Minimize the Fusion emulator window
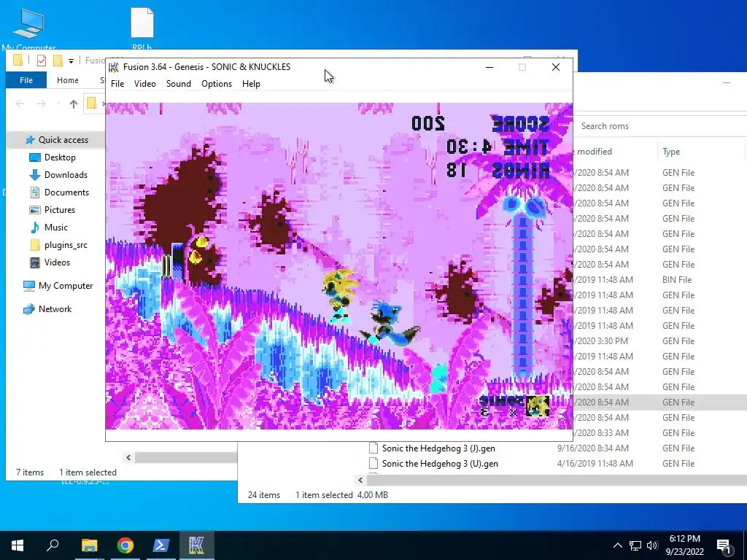This screenshot has width=747, height=560. [x=489, y=67]
